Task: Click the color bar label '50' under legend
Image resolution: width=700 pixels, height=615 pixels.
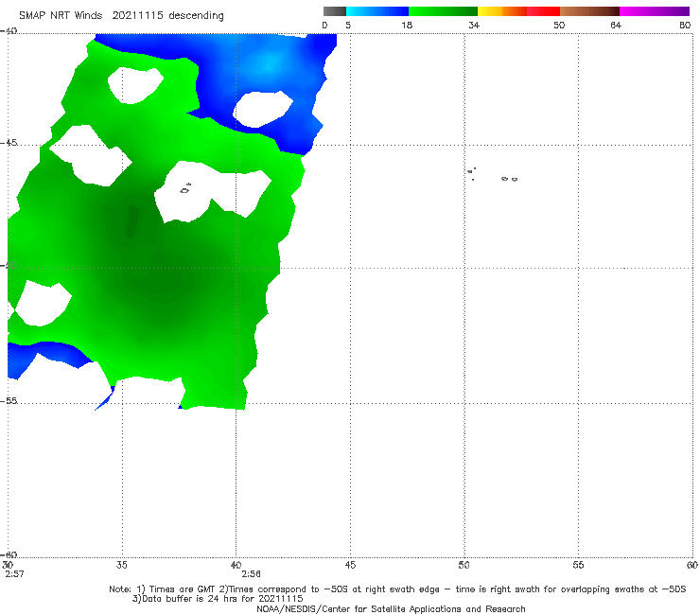Action: tap(559, 26)
